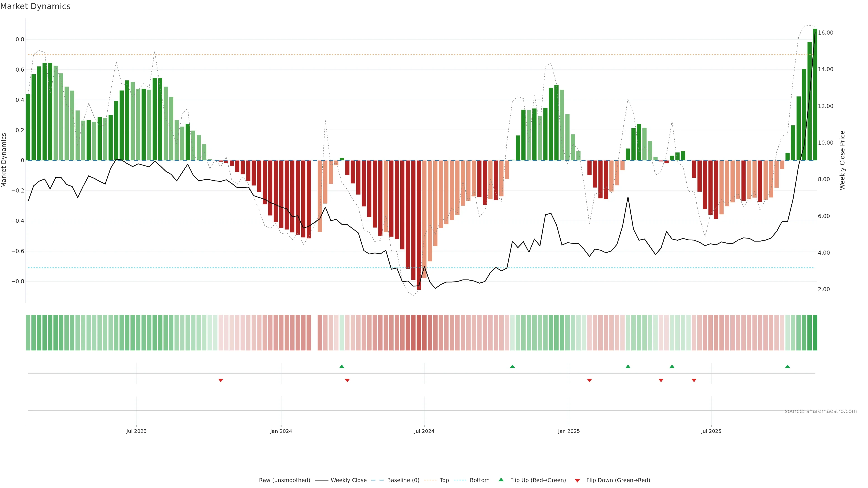Viewport: 868px width, 488px height.
Task: Click the red flip-down marker just after Jan 2025
Action: [589, 380]
